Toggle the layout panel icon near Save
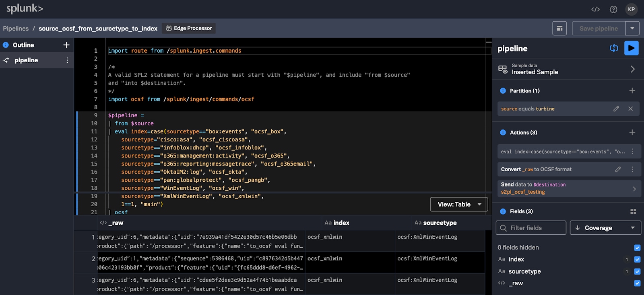 pos(559,29)
